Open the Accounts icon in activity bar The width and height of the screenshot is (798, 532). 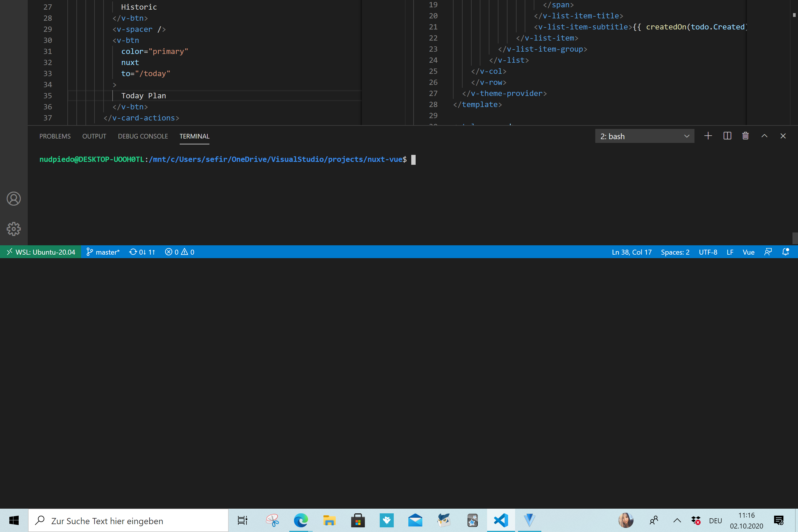click(x=14, y=199)
